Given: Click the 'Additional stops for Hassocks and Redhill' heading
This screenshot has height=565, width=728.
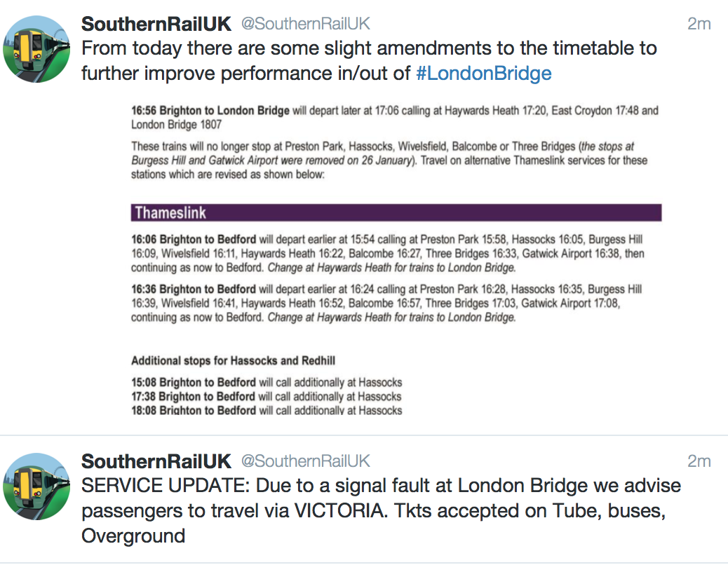Looking at the screenshot, I should pos(234,361).
